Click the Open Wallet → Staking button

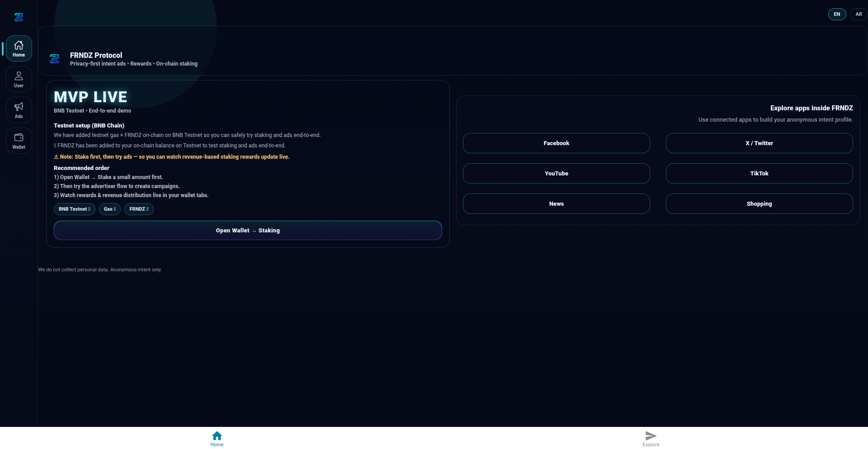click(248, 231)
